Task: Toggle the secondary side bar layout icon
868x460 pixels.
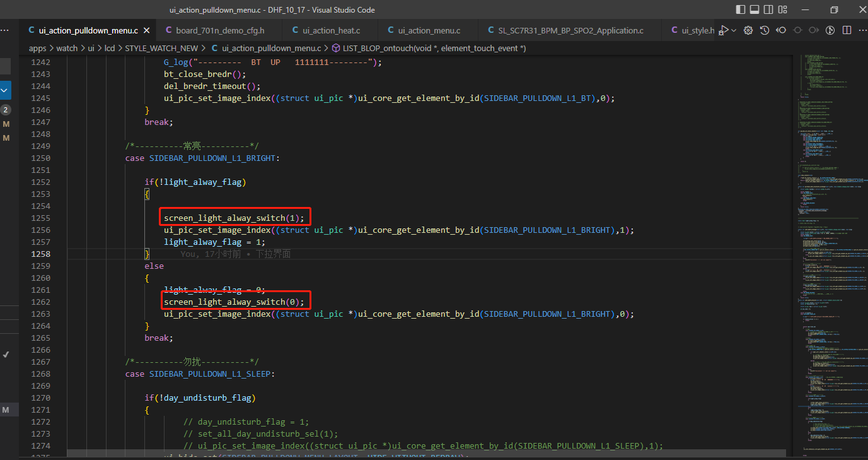Action: coord(768,9)
